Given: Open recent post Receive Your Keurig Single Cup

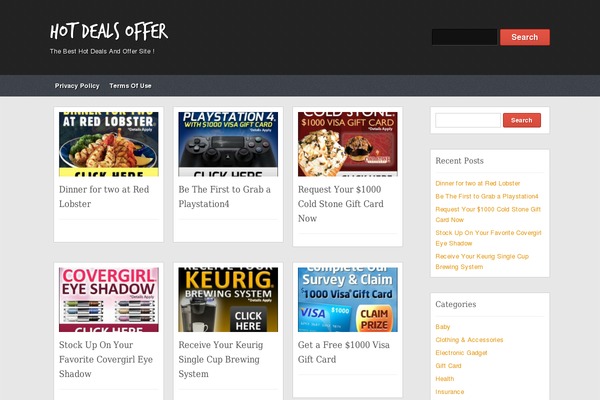Looking at the screenshot, I should (482, 261).
